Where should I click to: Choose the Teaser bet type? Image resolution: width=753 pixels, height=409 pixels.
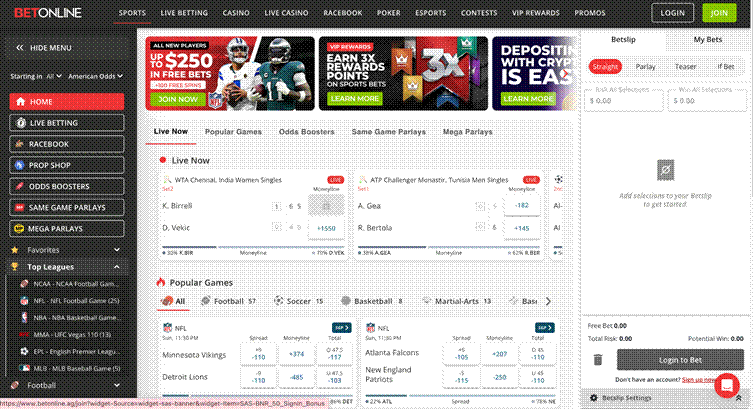coord(685,67)
